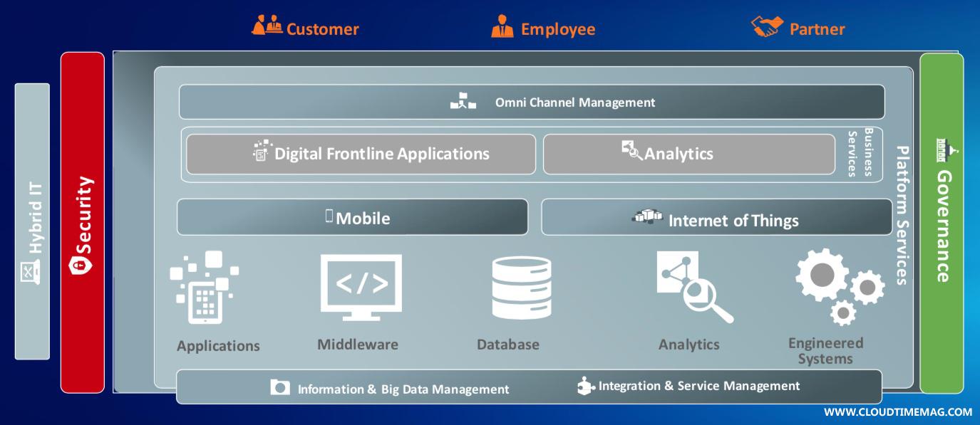Viewport: 980px width, 425px height.
Task: Click the Mobile platform bar
Action: pyautogui.click(x=352, y=217)
